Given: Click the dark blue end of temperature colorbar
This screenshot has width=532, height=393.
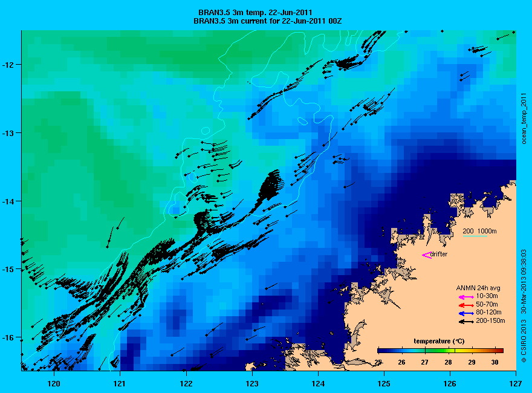Looking at the screenshot, I should [x=381, y=351].
